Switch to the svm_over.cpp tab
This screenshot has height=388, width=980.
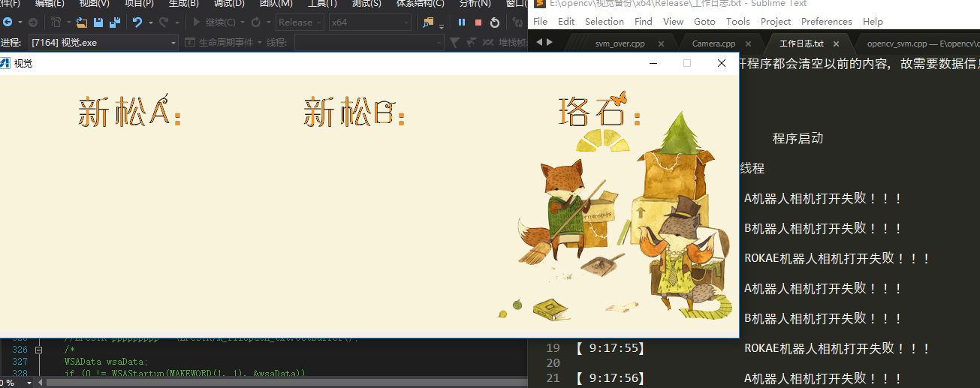click(620, 44)
